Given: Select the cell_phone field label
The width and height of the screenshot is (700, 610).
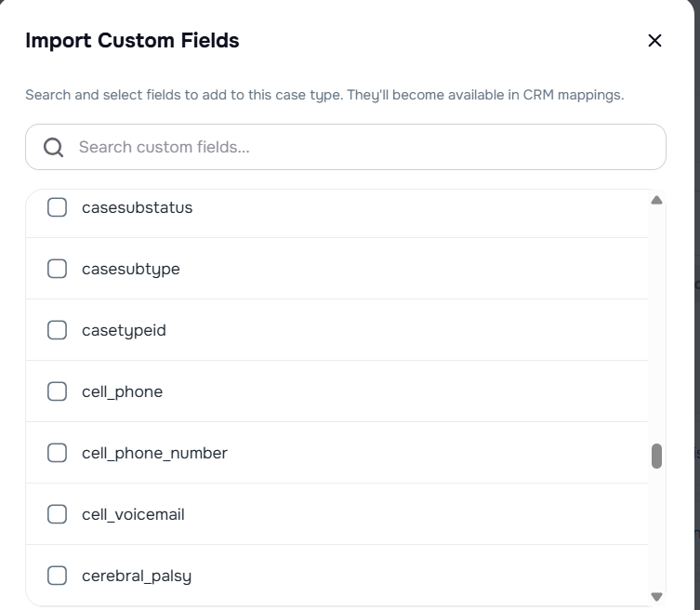Looking at the screenshot, I should pos(122,391).
